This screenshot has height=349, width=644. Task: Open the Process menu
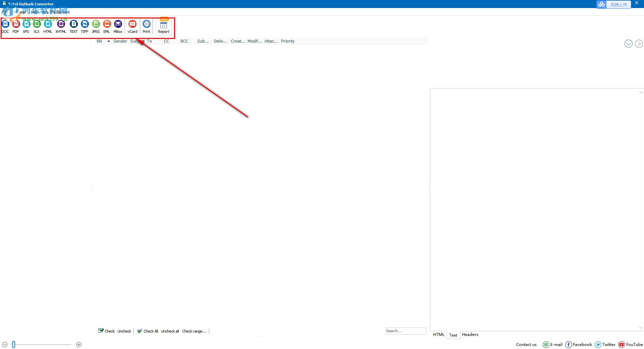click(x=19, y=12)
